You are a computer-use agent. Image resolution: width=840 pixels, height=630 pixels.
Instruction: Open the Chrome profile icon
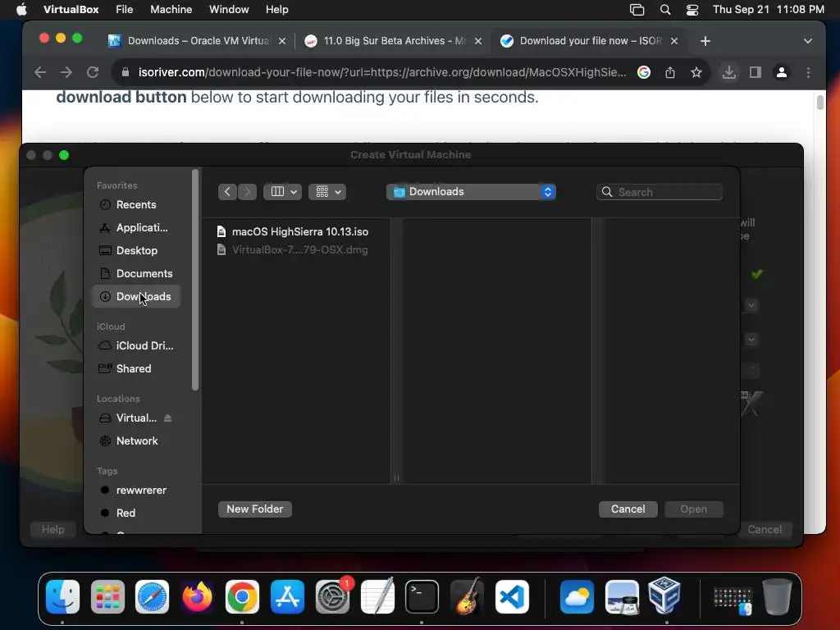tap(782, 72)
